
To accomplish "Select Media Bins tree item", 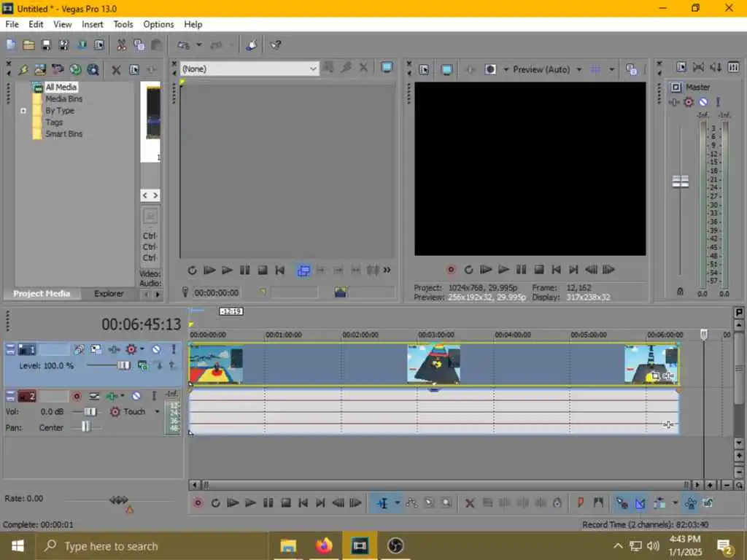I will [x=64, y=99].
